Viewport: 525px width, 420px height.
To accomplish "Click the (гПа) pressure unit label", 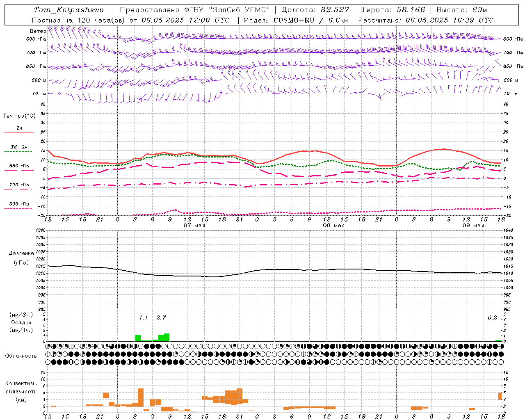I will click(x=21, y=263).
